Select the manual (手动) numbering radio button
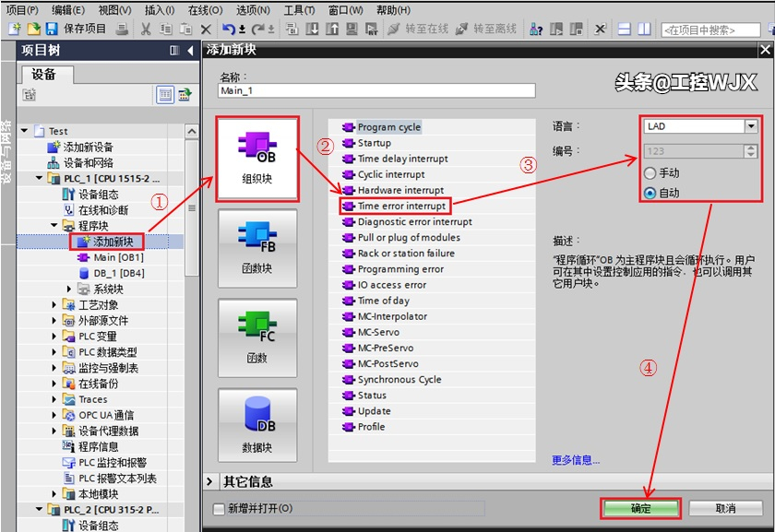 pos(651,173)
